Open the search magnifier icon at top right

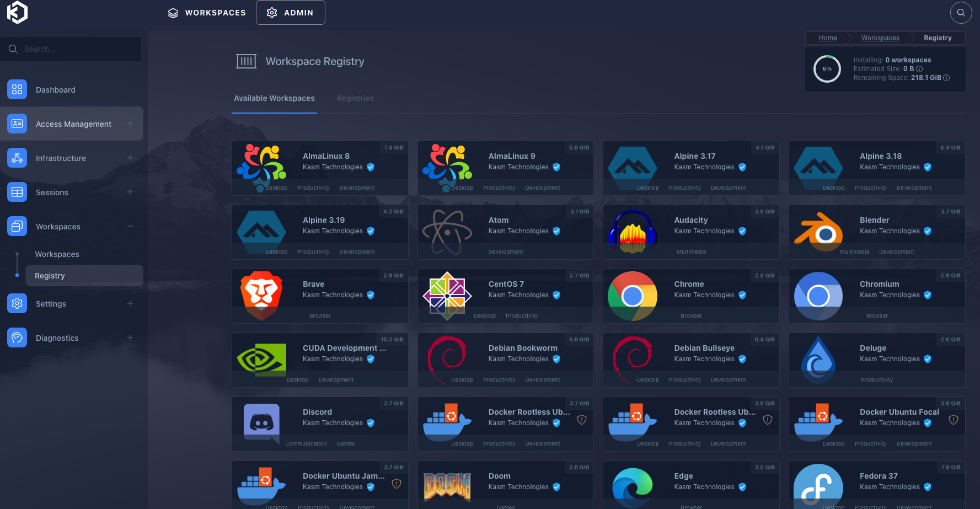[961, 13]
